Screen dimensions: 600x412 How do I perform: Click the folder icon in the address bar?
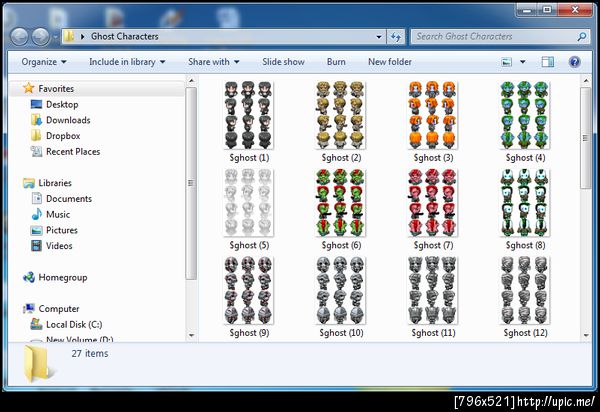pos(69,36)
